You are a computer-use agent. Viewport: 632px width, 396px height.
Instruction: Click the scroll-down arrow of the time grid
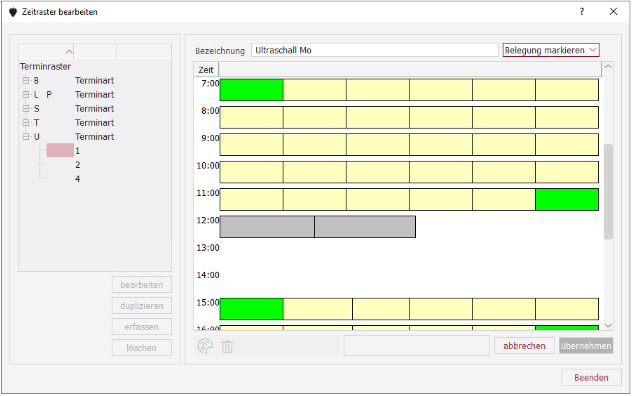click(608, 325)
